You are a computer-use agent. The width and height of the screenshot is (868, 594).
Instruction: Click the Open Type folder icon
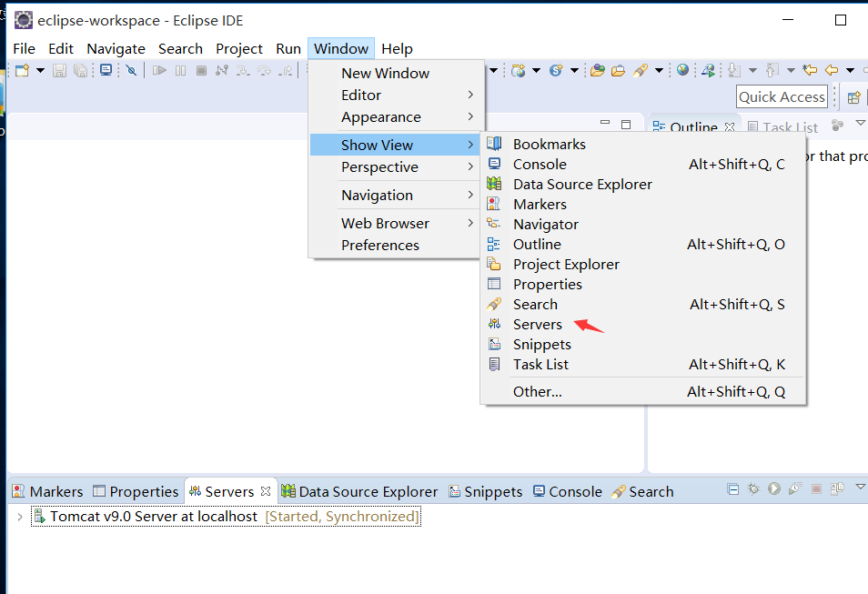click(x=597, y=70)
